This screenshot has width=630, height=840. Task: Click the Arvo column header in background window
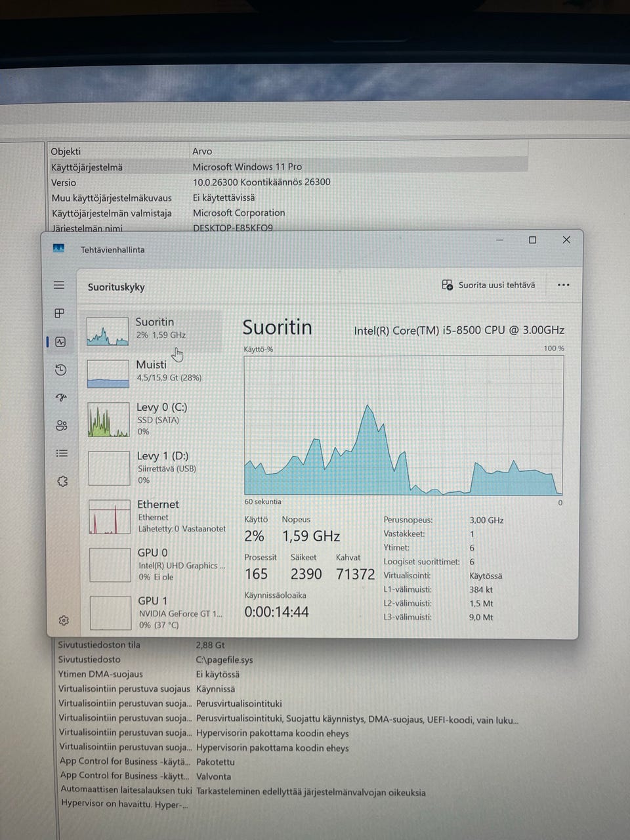(x=202, y=151)
